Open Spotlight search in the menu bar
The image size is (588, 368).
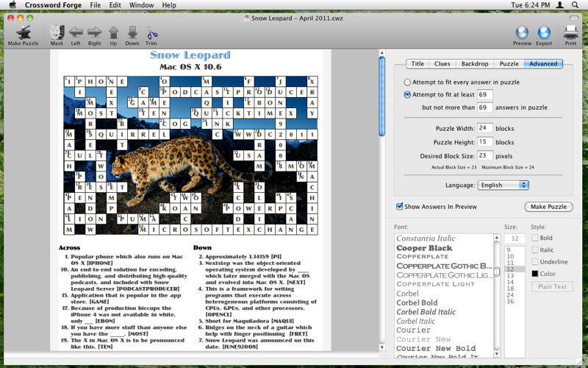click(575, 5)
